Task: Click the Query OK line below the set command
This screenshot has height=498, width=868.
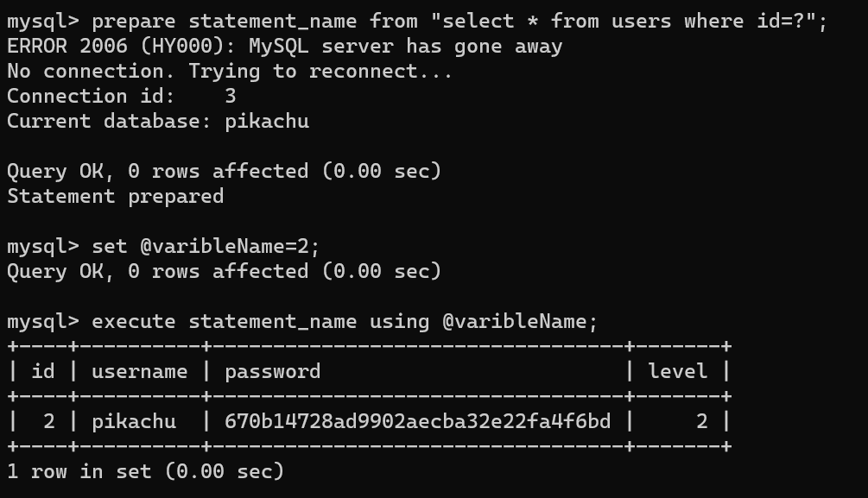Action: click(x=224, y=272)
